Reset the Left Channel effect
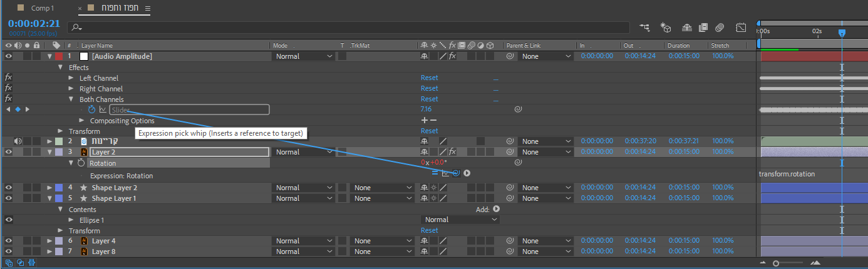 coord(429,78)
